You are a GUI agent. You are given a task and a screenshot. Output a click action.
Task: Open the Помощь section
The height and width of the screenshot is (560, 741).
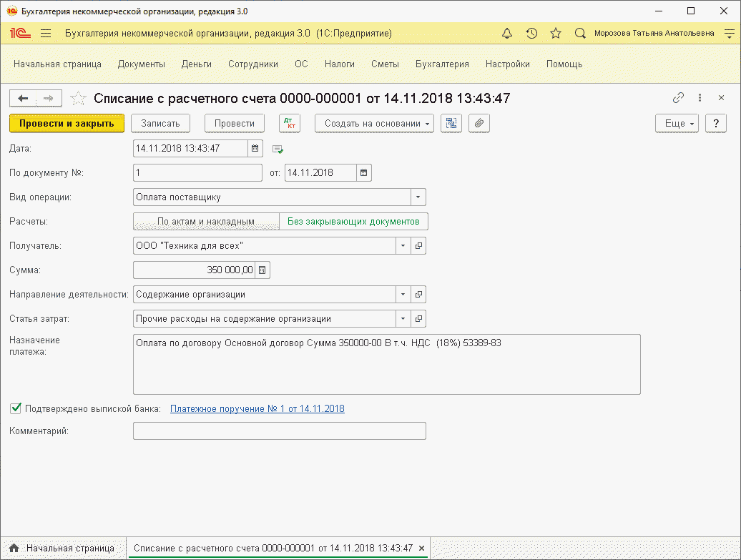pyautogui.click(x=564, y=64)
